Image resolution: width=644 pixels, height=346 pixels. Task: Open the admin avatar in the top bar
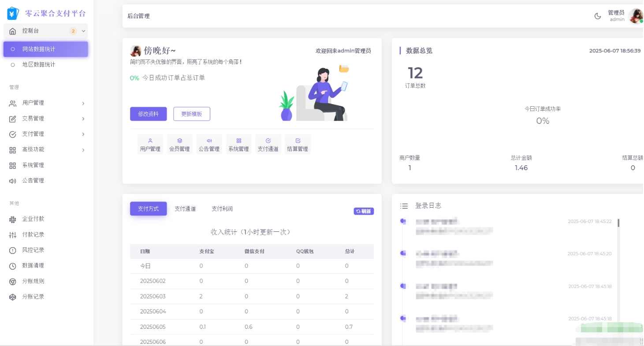(x=636, y=16)
